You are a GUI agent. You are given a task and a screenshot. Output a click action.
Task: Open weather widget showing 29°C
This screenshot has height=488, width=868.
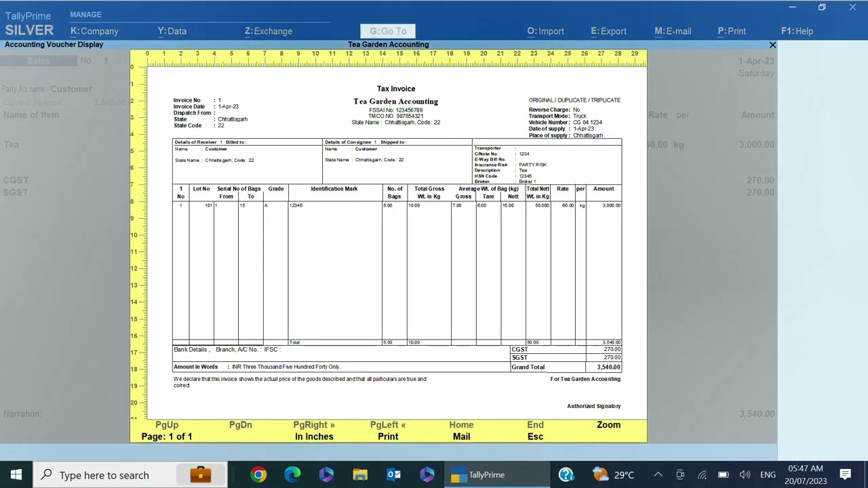613,475
